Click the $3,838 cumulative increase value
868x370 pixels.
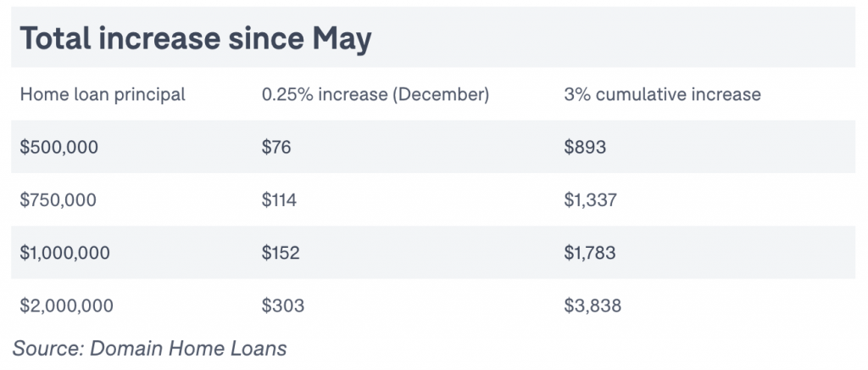593,306
